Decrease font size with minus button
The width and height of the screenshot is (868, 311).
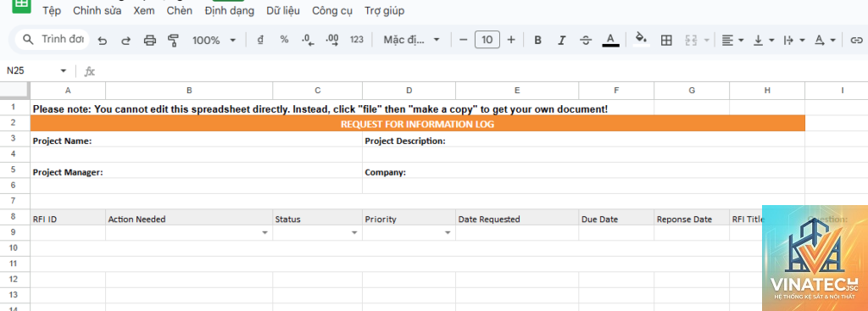pyautogui.click(x=464, y=40)
